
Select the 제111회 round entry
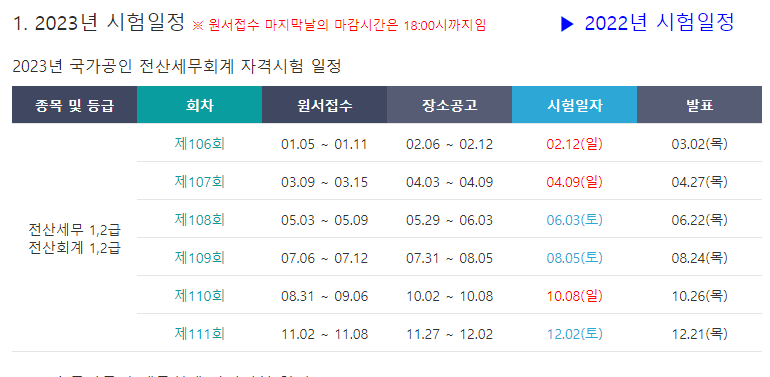coord(199,334)
